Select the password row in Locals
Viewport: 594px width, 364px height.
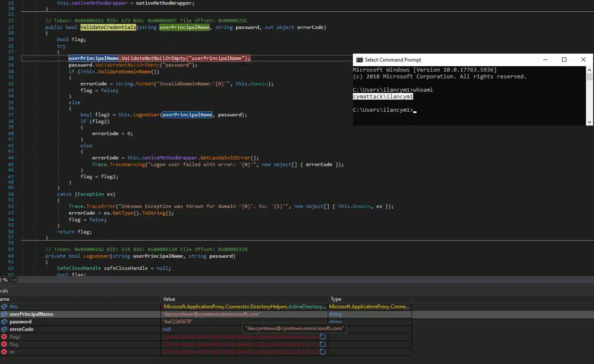coord(206,322)
